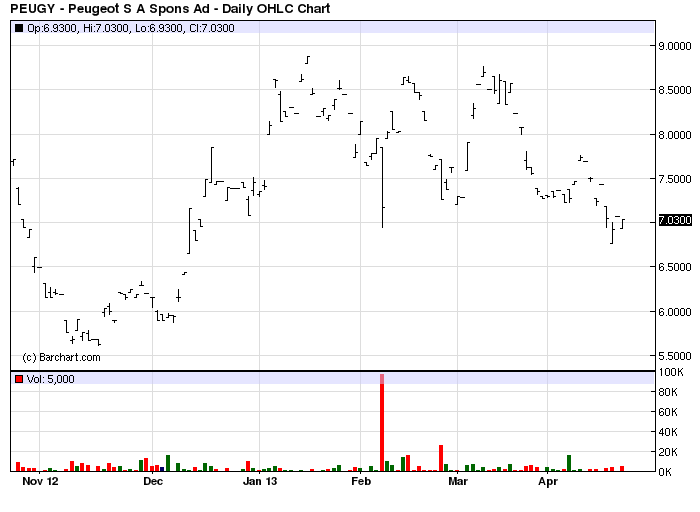Viewport: 700px width, 512px height.
Task: Click the 9.0000 price axis label
Action: pyautogui.click(x=675, y=46)
